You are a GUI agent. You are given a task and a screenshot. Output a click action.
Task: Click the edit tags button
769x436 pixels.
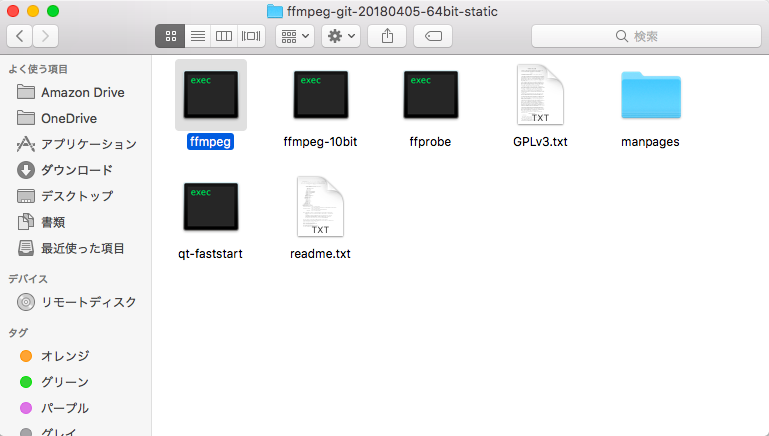pos(433,36)
